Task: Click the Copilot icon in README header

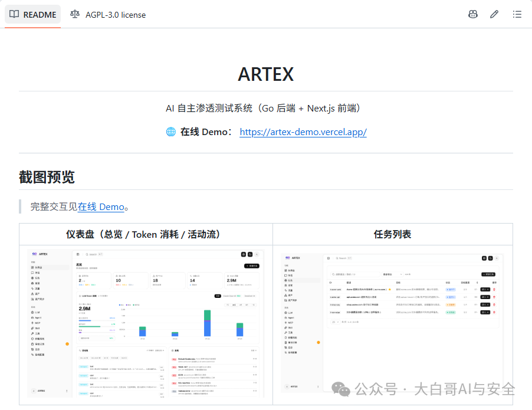Action: coord(472,14)
